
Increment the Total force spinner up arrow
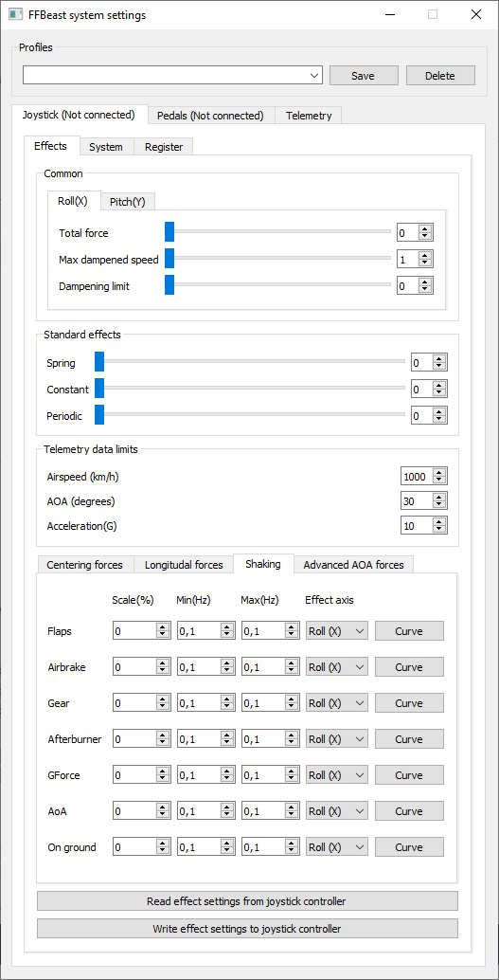(425, 229)
